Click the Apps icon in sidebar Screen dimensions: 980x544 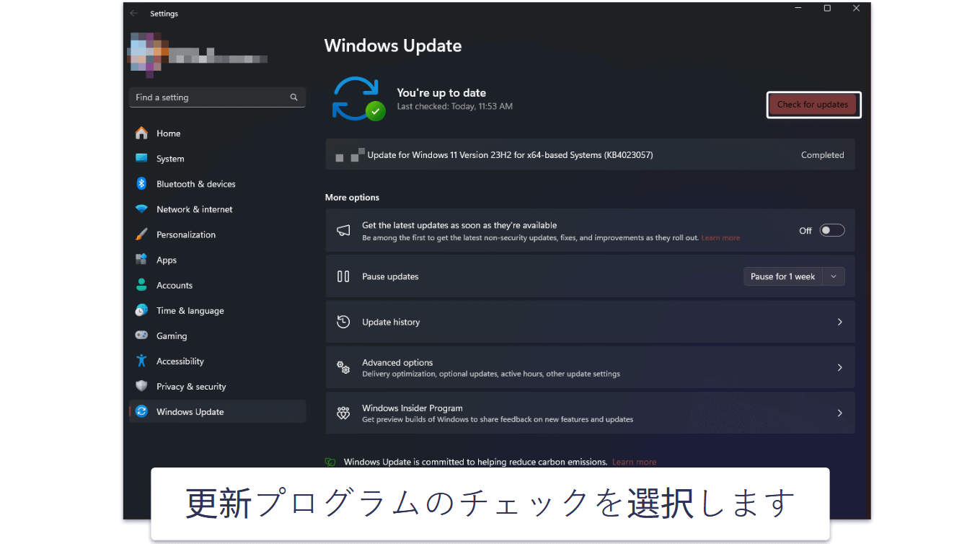pyautogui.click(x=141, y=260)
